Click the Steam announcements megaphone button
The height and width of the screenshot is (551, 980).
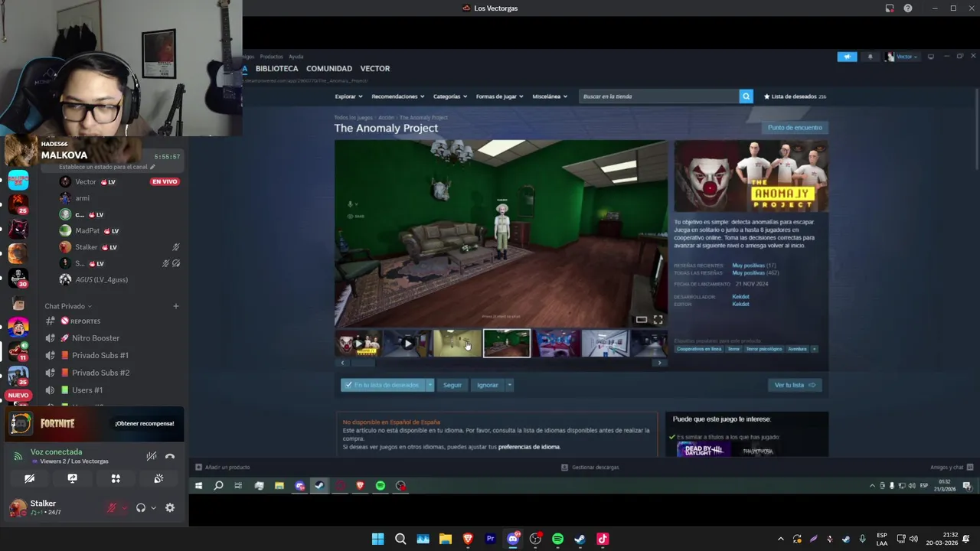[x=847, y=57]
